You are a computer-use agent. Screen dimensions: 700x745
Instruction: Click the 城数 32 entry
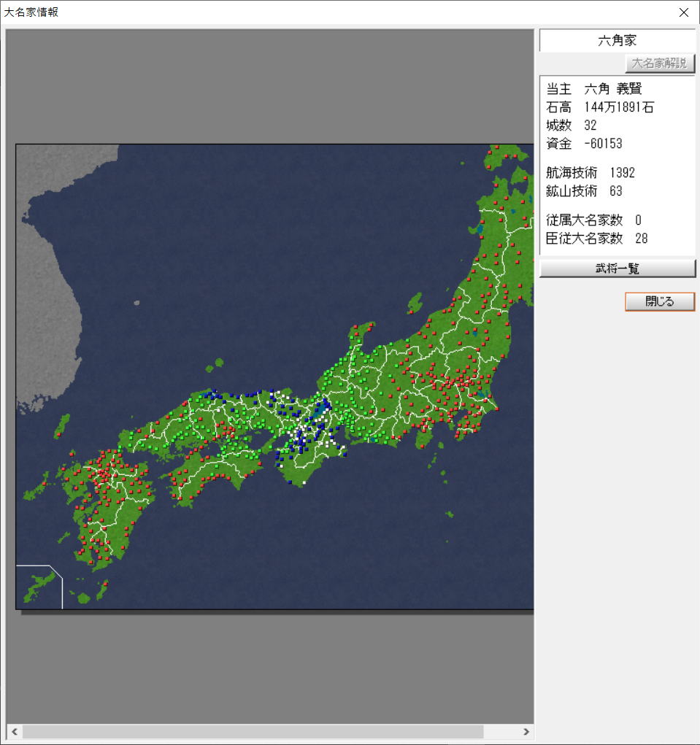pos(572,126)
